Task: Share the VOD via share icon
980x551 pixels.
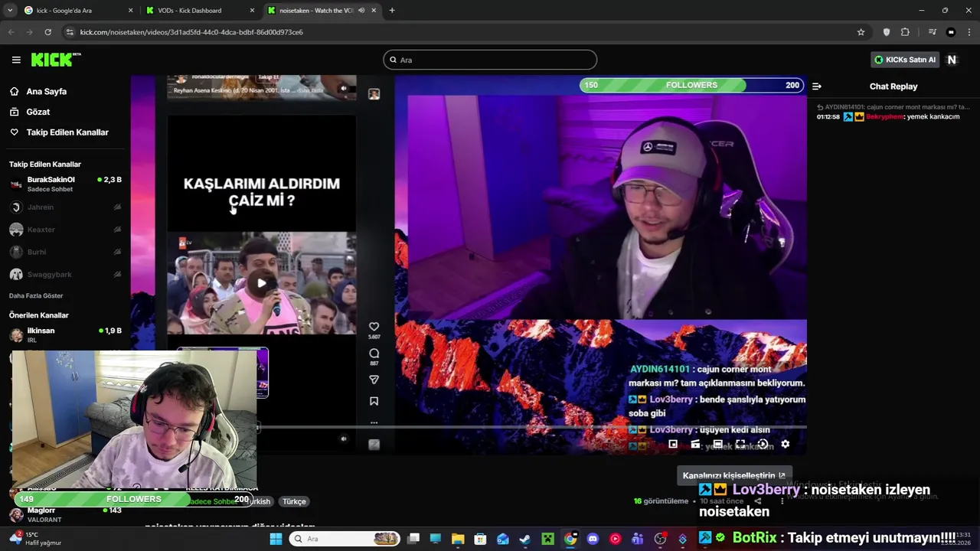Action: click(x=757, y=501)
